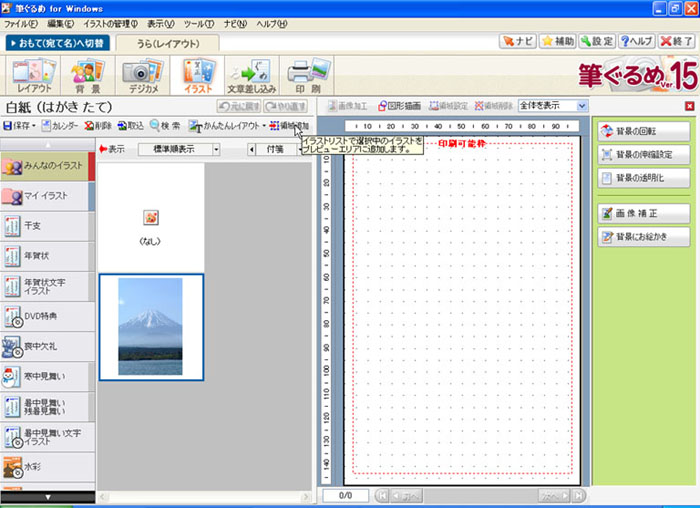Open the 文章差し込み text insert tool
This screenshot has width=700, height=508.
click(249, 76)
